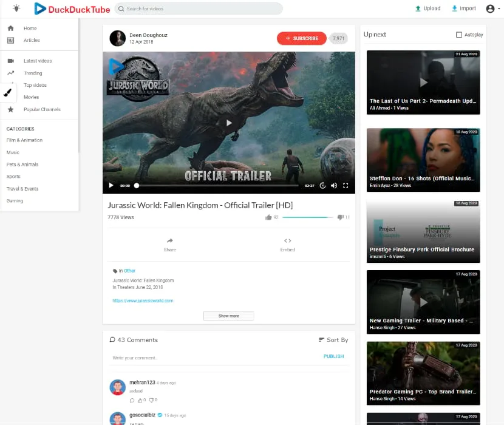
Task: Open the Import button
Action: click(x=463, y=8)
